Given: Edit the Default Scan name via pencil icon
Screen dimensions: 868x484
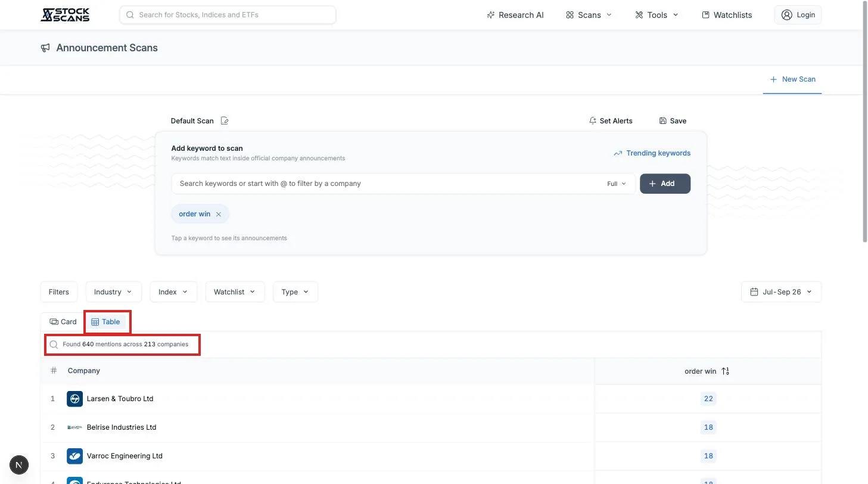Looking at the screenshot, I should [x=225, y=121].
